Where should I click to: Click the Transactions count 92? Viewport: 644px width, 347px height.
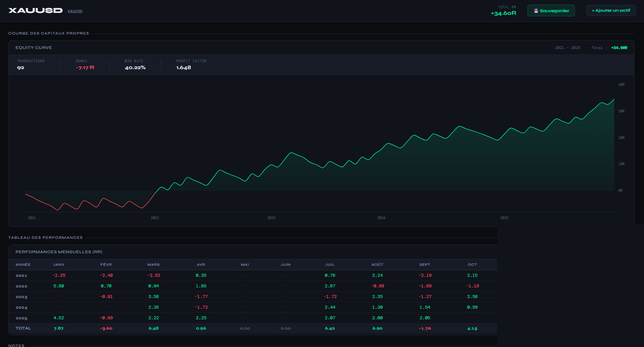click(x=20, y=68)
